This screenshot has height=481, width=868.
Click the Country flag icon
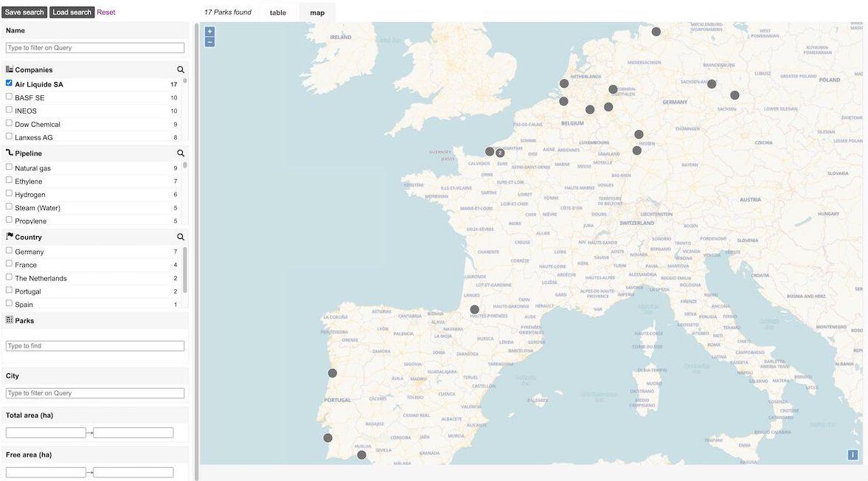tap(8, 235)
